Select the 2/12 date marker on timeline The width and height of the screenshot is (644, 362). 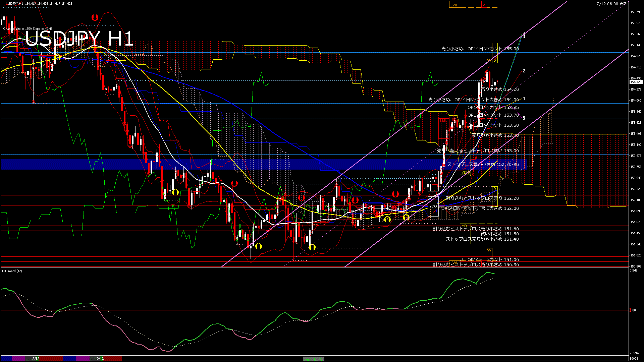coord(36,359)
